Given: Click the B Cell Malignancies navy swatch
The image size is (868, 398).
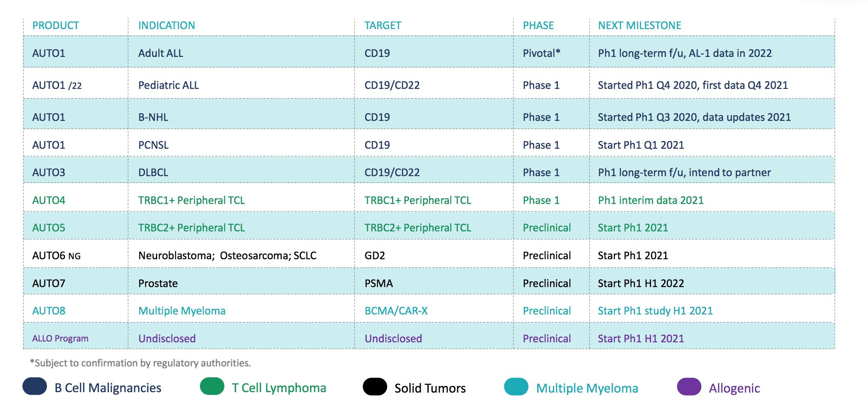Looking at the screenshot, I should pos(35,386).
